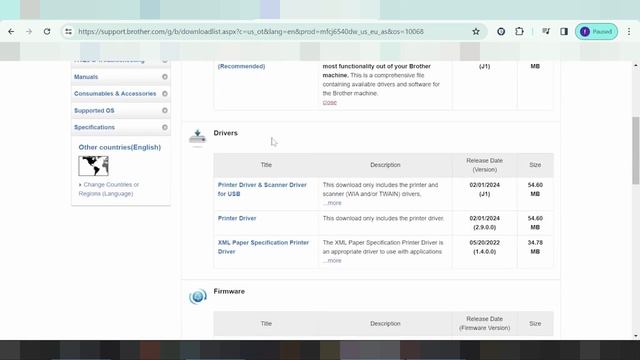Open the media control icon in toolbar

click(546, 31)
